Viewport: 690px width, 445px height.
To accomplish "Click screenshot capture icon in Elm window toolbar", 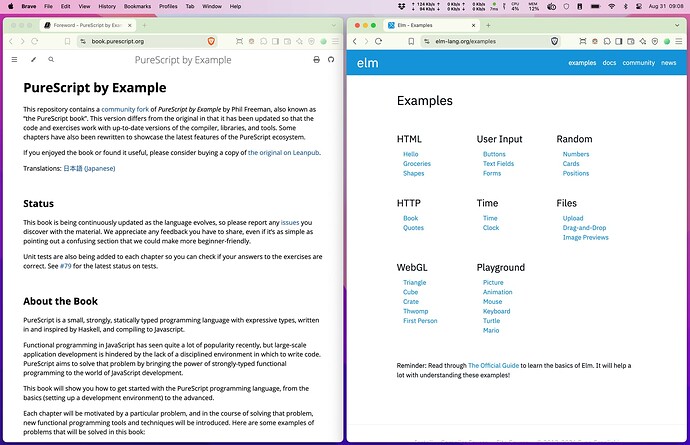I will point(583,41).
